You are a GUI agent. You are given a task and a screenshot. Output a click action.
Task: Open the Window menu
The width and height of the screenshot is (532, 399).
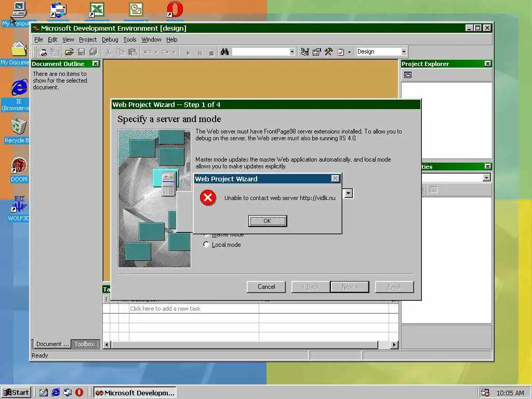[151, 39]
